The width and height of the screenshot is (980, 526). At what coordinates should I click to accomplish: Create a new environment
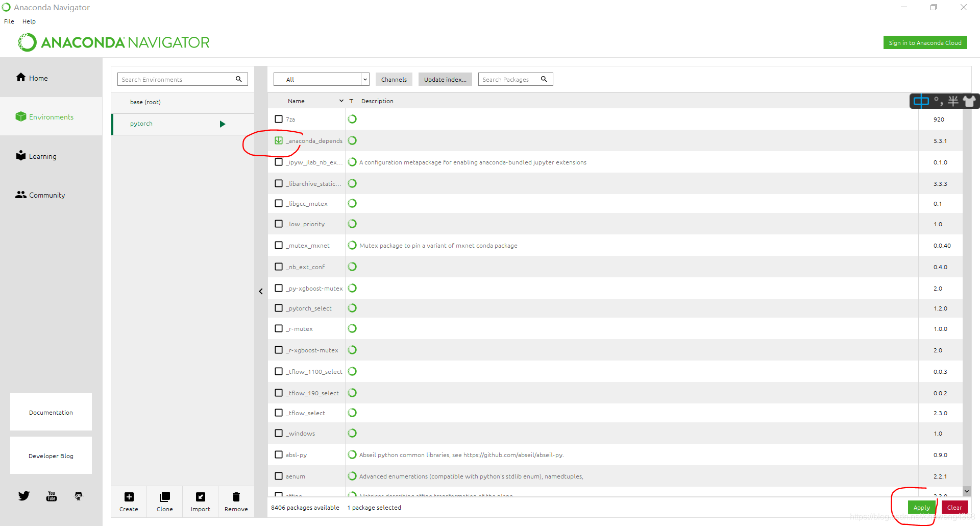tap(129, 502)
